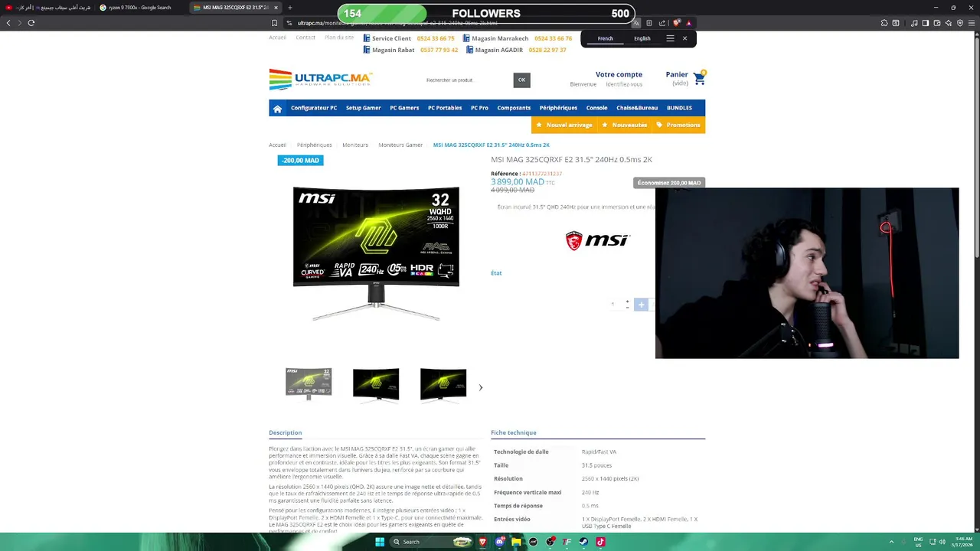Click the main MSI monitor product image
Viewport: 980px width, 551px height.
click(x=376, y=253)
